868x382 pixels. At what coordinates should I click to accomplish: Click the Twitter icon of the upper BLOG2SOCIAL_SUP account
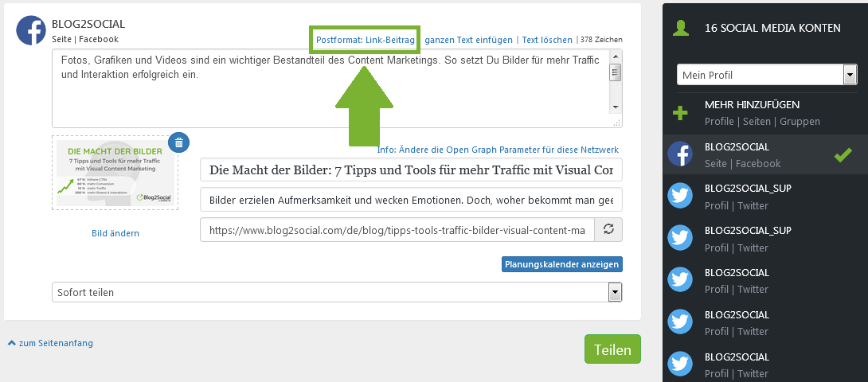pyautogui.click(x=680, y=197)
